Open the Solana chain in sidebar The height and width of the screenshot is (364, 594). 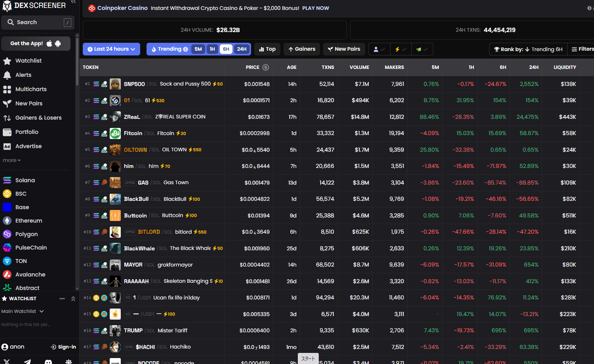[x=25, y=180]
